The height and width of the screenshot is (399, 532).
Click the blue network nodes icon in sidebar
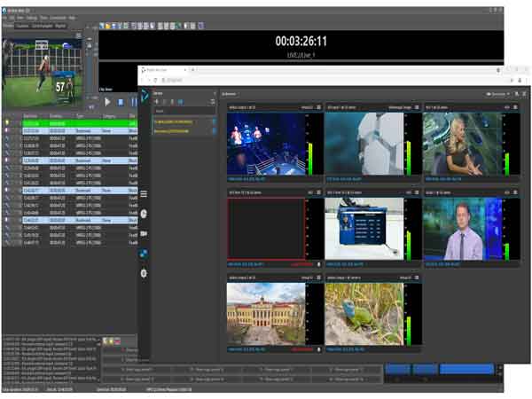point(144,253)
